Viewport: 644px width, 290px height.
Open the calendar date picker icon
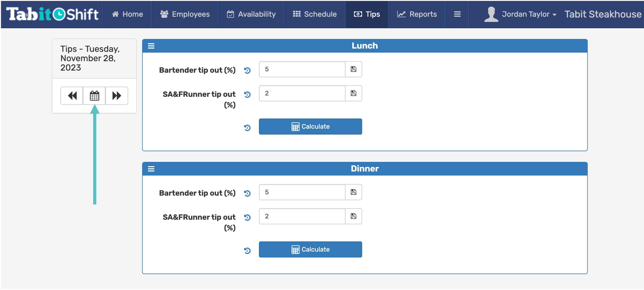point(94,96)
